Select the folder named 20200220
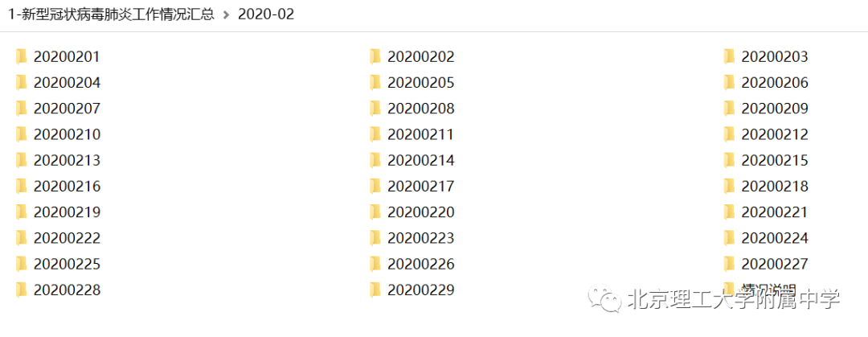 coord(411,212)
